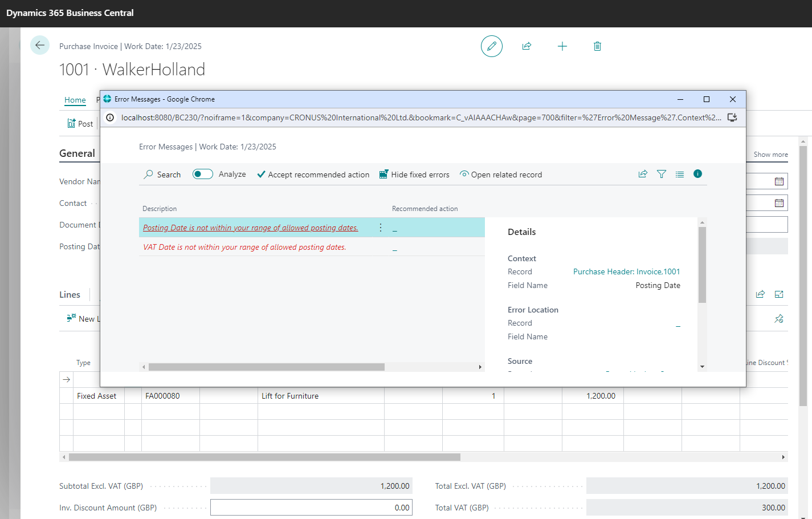Image resolution: width=812 pixels, height=519 pixels.
Task: Go back using the arrow button
Action: 40,45
